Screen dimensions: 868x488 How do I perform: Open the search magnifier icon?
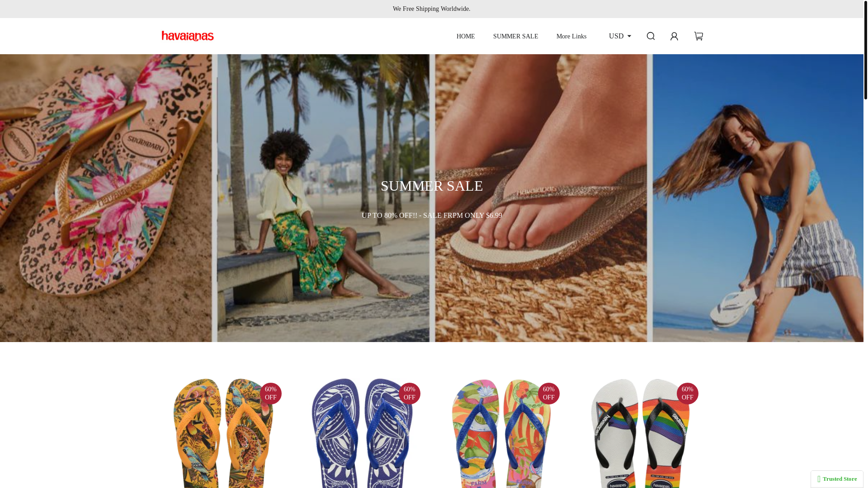(x=651, y=36)
